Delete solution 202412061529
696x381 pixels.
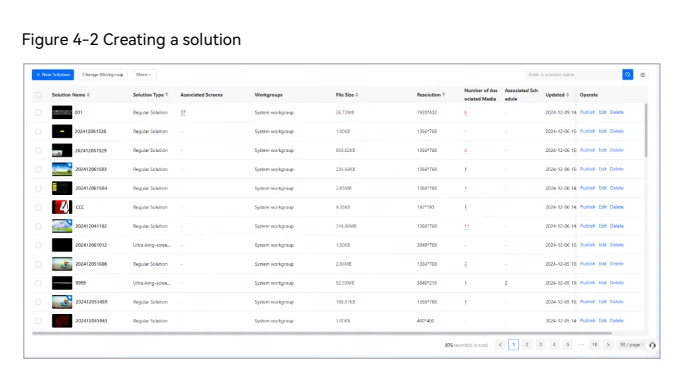pyautogui.click(x=617, y=150)
